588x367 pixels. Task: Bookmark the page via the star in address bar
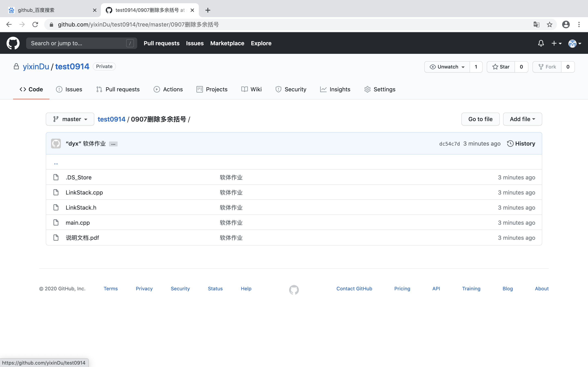tap(549, 24)
